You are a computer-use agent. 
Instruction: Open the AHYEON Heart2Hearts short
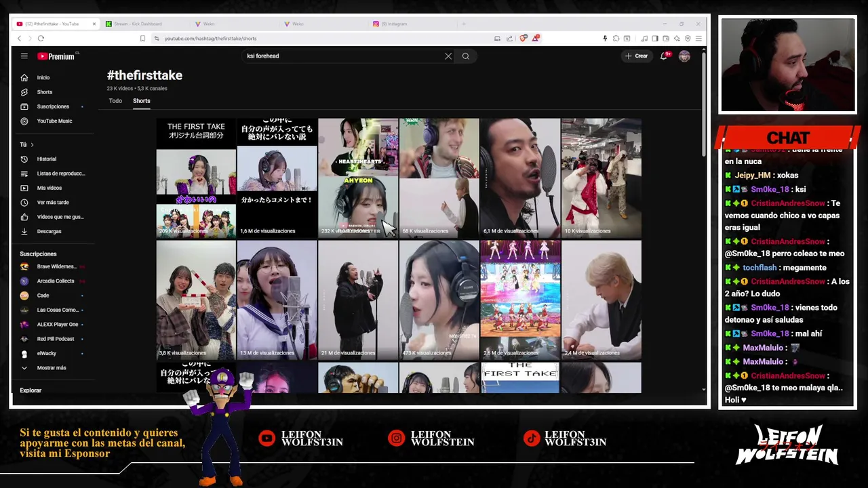(x=358, y=178)
